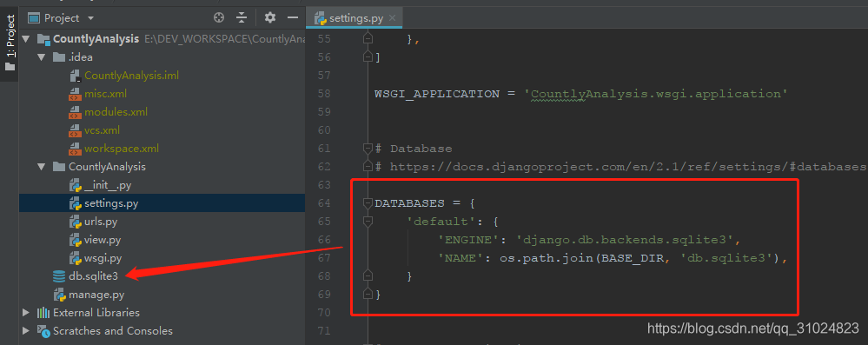Collapse the inner CountlyAnalysis package folder
This screenshot has width=868, height=345.
[41, 167]
